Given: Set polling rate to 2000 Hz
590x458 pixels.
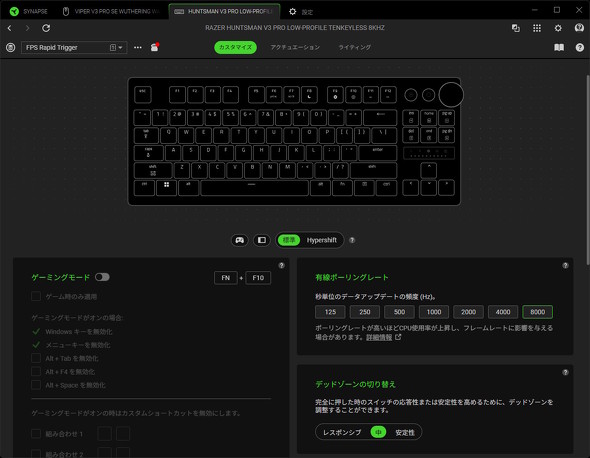Looking at the screenshot, I should point(468,312).
